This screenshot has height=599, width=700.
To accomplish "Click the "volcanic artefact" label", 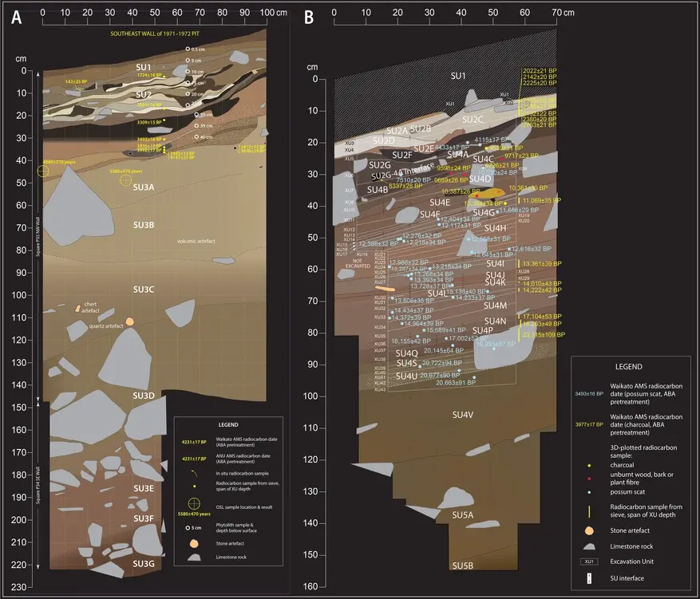I will tap(196, 241).
